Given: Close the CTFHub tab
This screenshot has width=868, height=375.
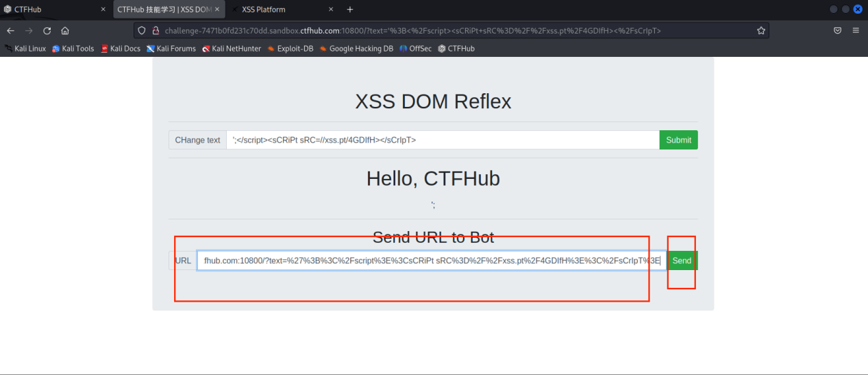Looking at the screenshot, I should [103, 10].
